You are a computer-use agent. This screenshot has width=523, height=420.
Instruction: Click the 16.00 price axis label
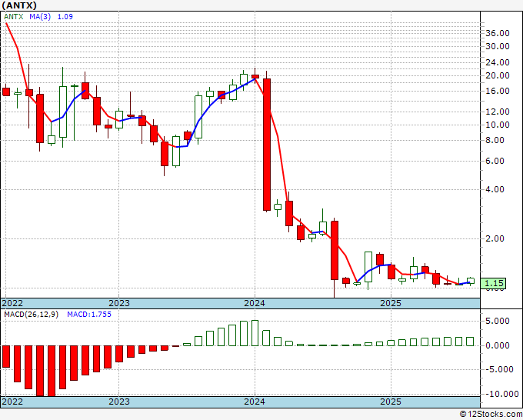click(498, 91)
